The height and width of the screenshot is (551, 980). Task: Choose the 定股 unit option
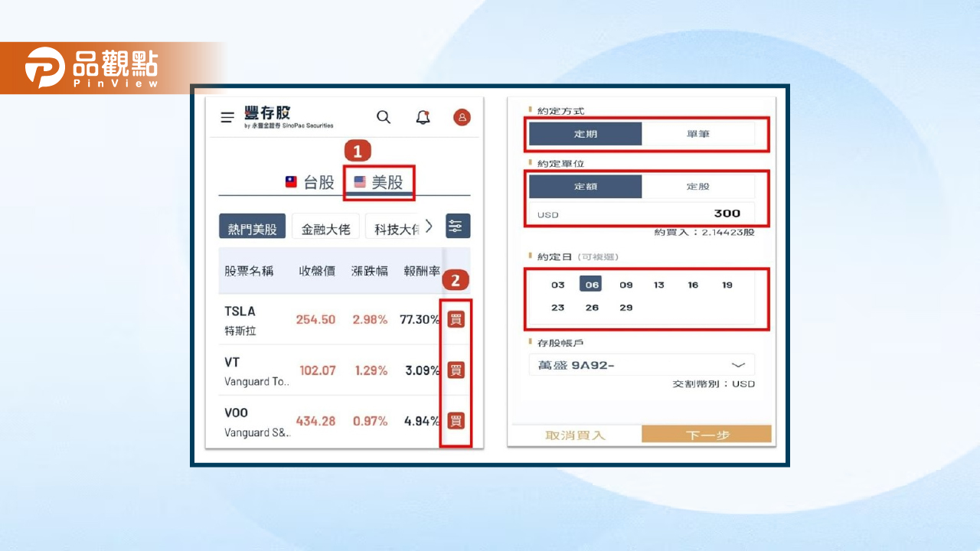(x=697, y=187)
